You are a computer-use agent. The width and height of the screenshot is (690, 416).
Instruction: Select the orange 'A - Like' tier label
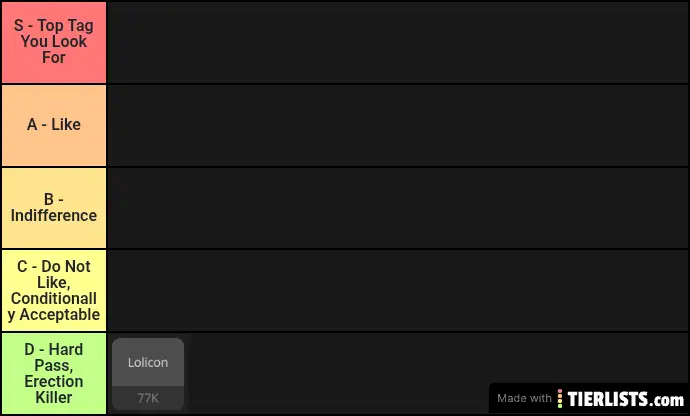tap(54, 125)
